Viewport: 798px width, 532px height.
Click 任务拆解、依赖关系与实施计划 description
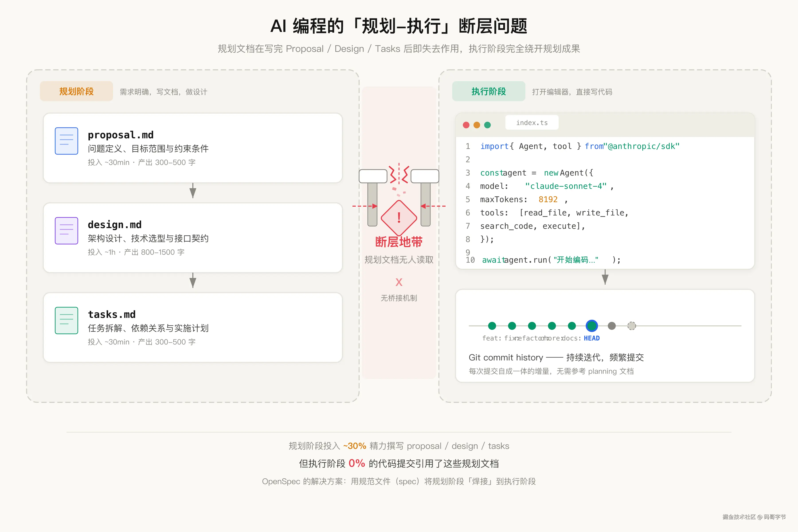(x=148, y=328)
